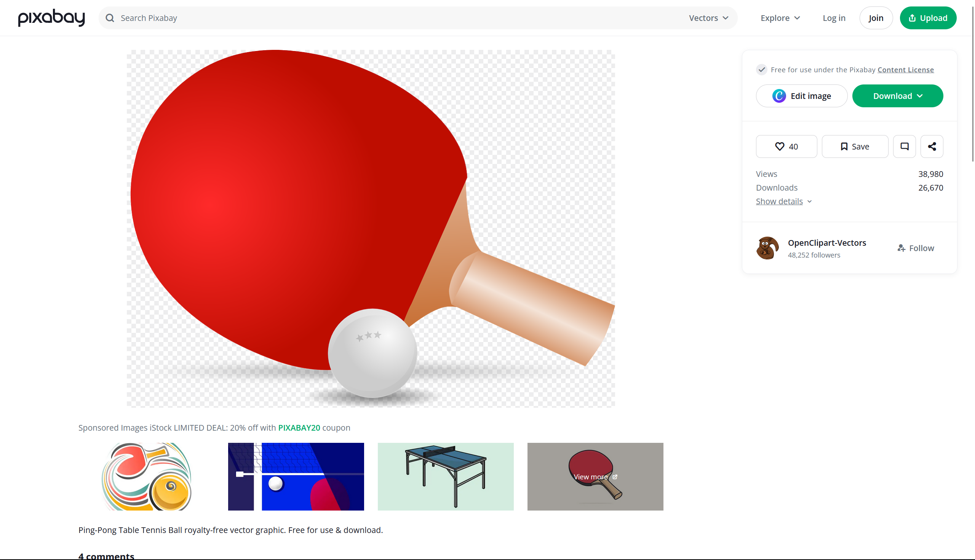Image resolution: width=975 pixels, height=560 pixels.
Task: Upload an image with Upload button
Action: click(x=928, y=18)
